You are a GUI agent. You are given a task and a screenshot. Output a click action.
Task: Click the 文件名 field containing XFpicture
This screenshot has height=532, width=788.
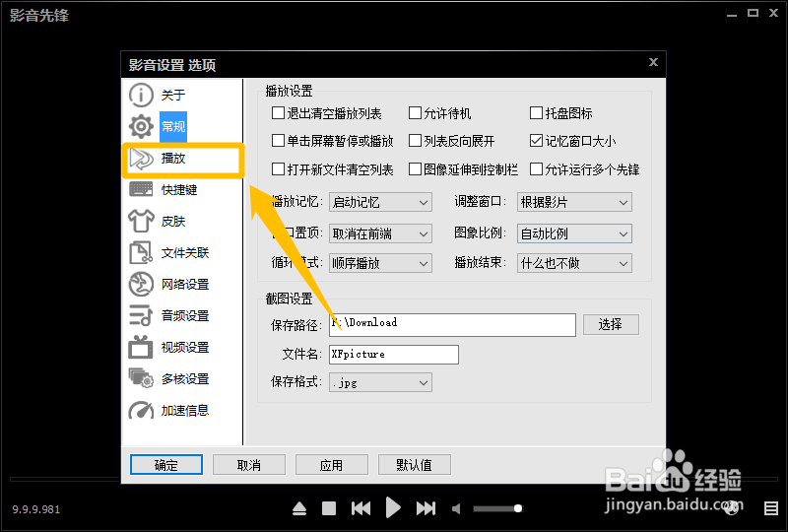point(394,354)
